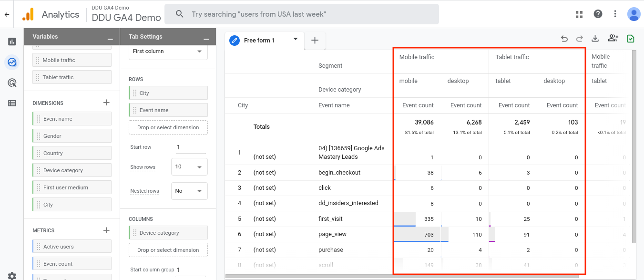The width and height of the screenshot is (644, 280).
Task: Click the Google Analytics logo
Action: tap(28, 14)
